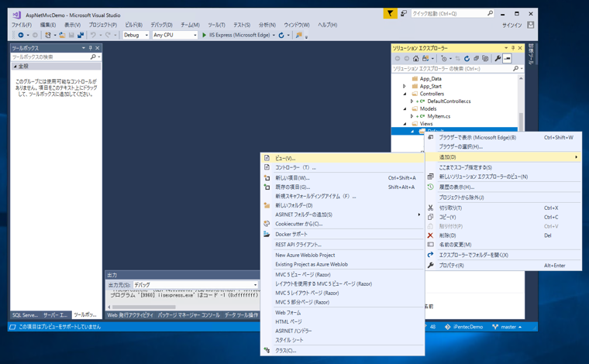Click 名前の変更(M) in context menu
589x364 pixels.
point(504,245)
